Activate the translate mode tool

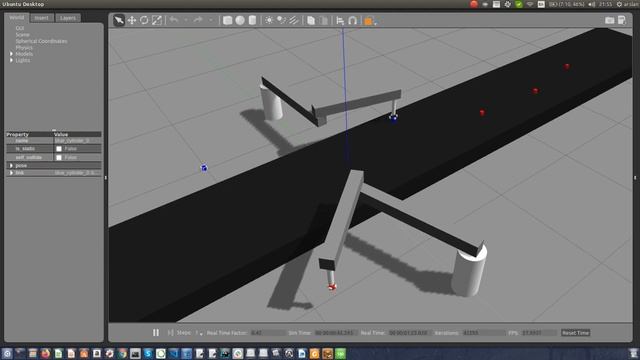[131, 20]
